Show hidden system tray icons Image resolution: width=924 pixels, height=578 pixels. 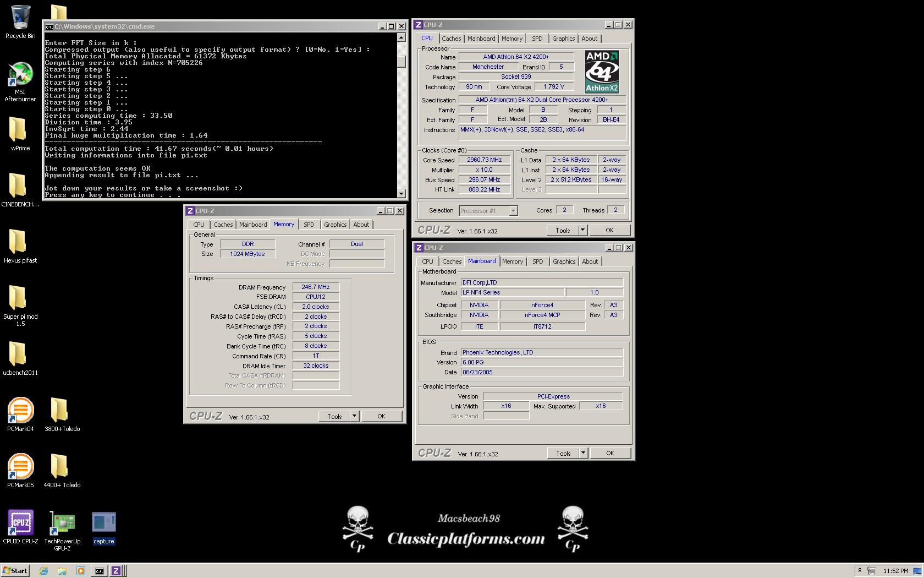point(860,570)
